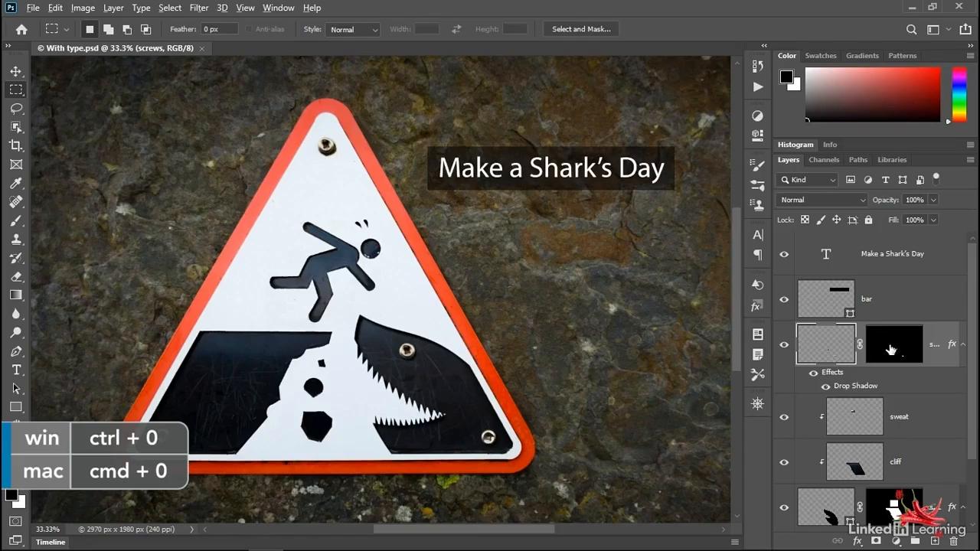Toggle Drop Shadow effect visibility
This screenshot has height=551, width=980.
coord(825,386)
